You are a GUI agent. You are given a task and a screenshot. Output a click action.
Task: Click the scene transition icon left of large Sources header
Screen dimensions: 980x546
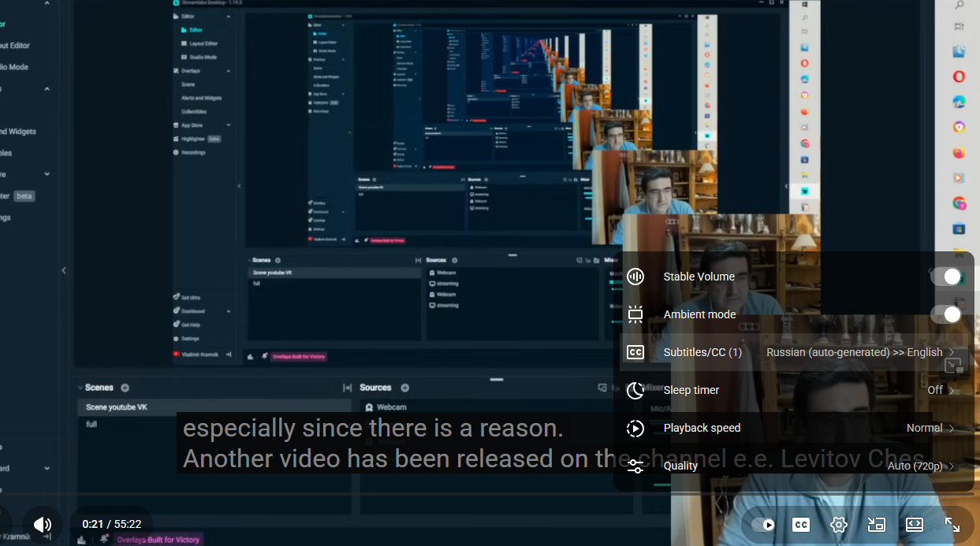(x=347, y=388)
